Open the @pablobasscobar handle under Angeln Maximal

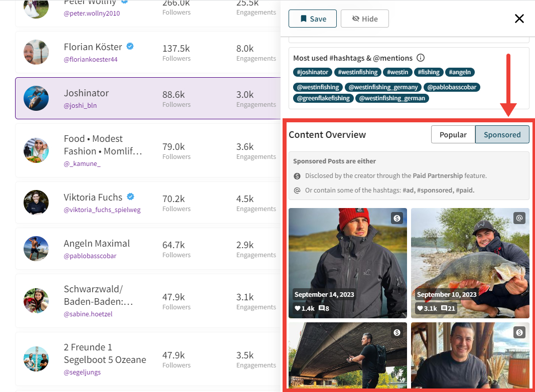[90, 256]
